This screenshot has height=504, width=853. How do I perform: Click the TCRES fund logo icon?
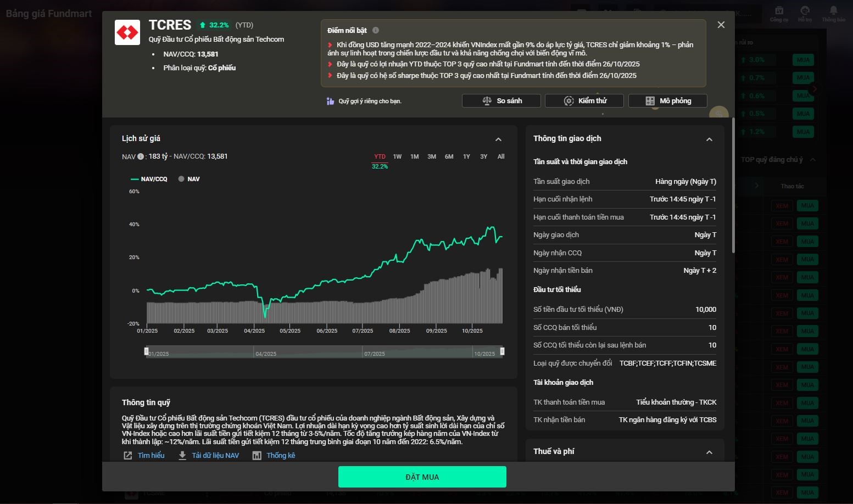point(127,32)
